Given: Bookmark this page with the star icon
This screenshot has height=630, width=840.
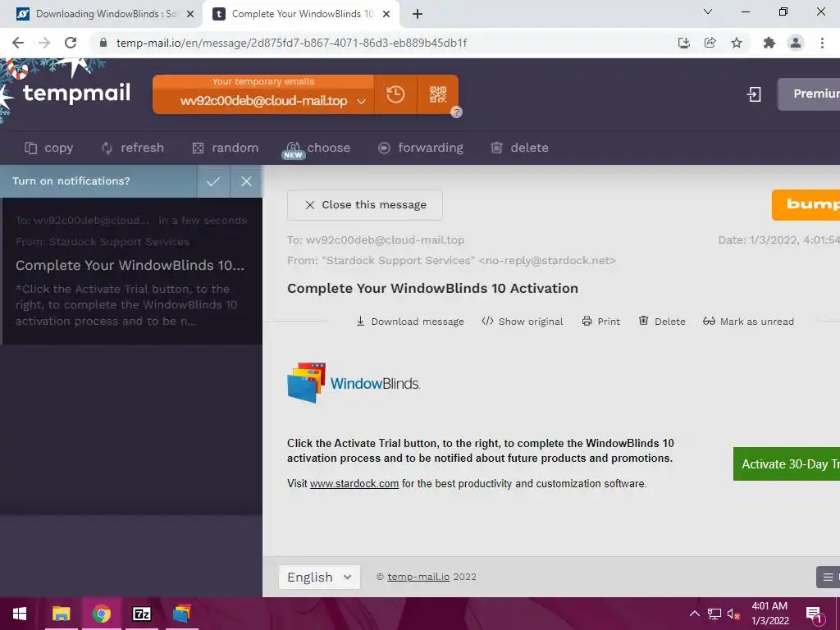Looking at the screenshot, I should click(x=737, y=43).
